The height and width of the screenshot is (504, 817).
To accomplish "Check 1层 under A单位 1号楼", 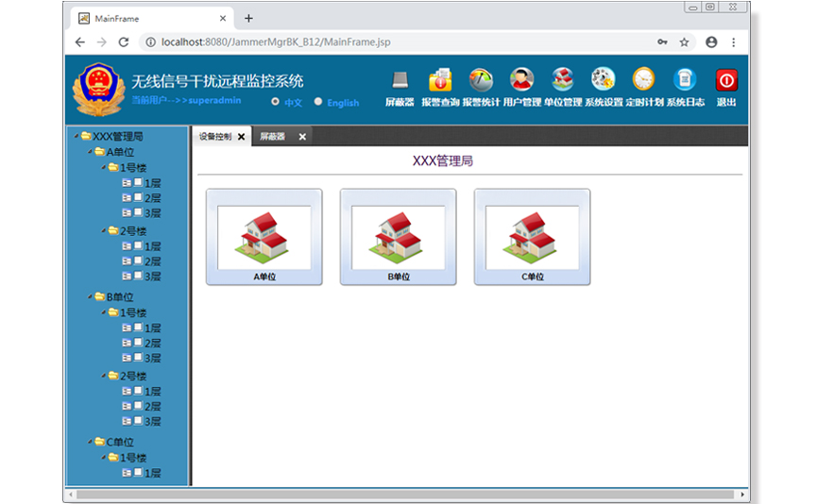I will [138, 182].
